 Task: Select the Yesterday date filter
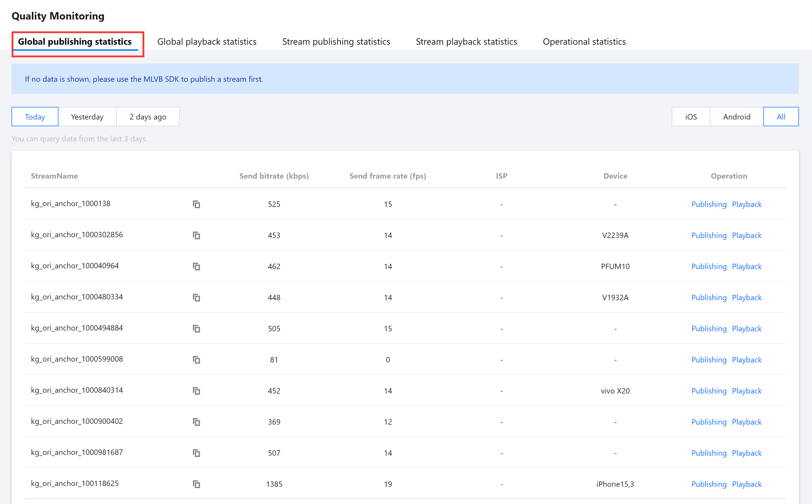(87, 117)
